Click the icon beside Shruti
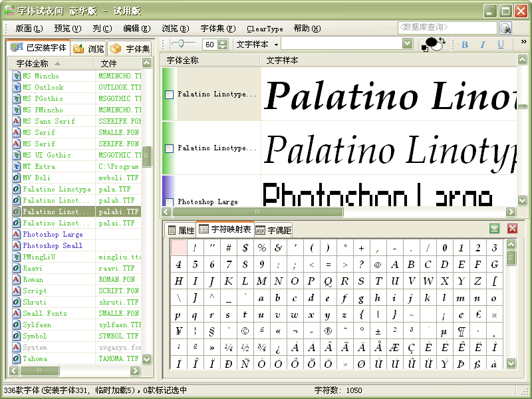532x399 pixels. (16, 302)
